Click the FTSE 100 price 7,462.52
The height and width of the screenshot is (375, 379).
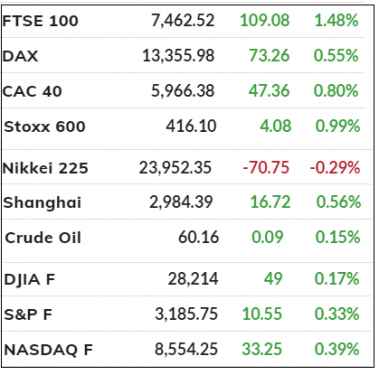pos(183,21)
